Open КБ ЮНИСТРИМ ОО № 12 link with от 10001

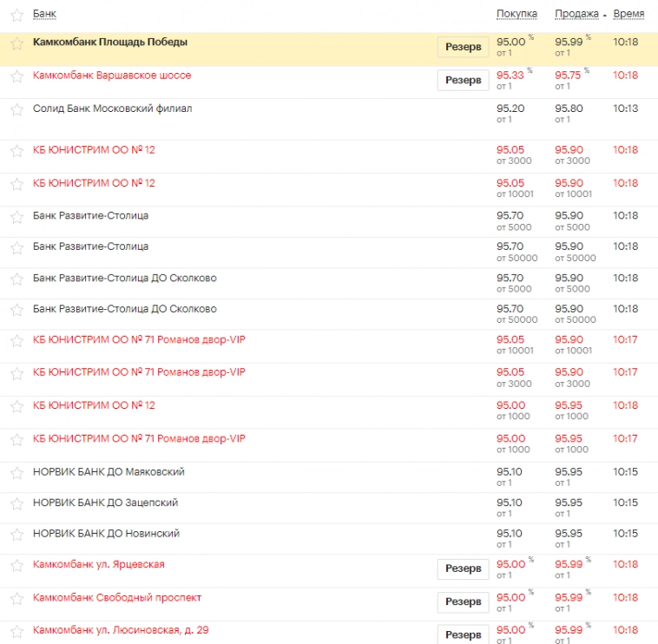pyautogui.click(x=94, y=183)
